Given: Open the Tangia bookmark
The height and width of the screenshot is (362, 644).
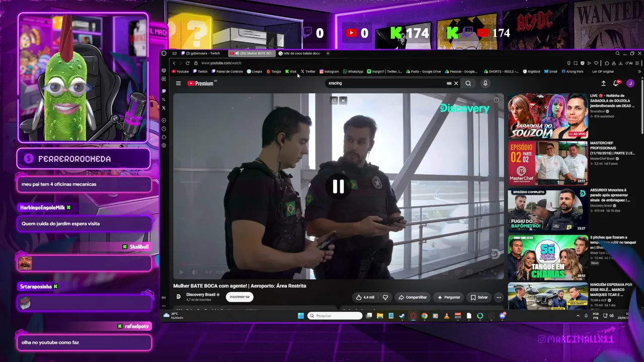Looking at the screenshot, I should [x=274, y=71].
